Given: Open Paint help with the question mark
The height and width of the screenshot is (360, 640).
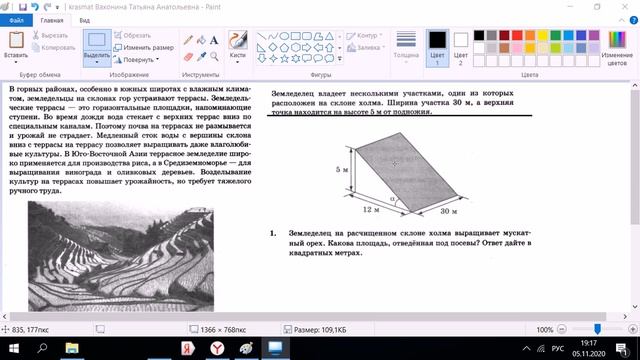Looking at the screenshot, I should coord(634,20).
